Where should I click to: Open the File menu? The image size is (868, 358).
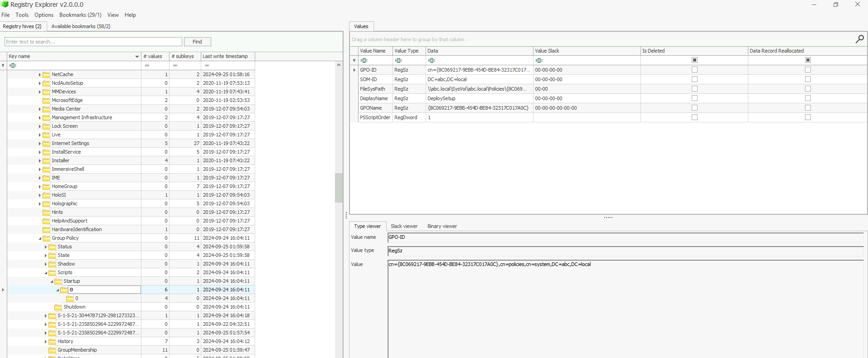tap(5, 15)
